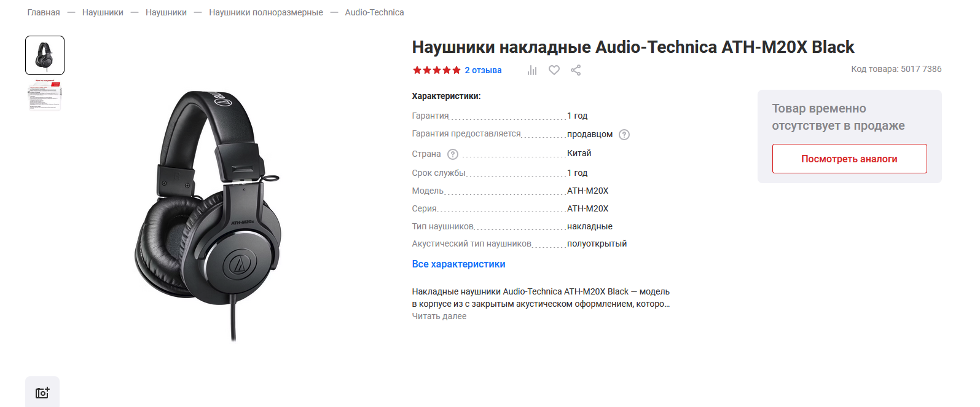Click the share icon near the reviews

pos(576,70)
